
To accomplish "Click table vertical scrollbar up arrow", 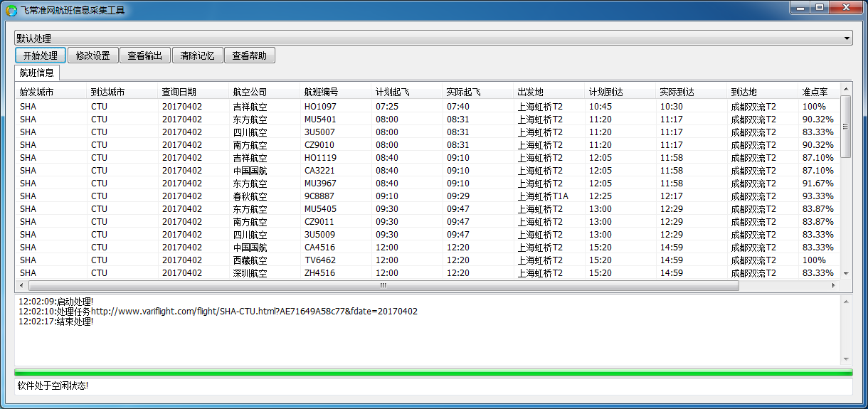I will tap(846, 89).
